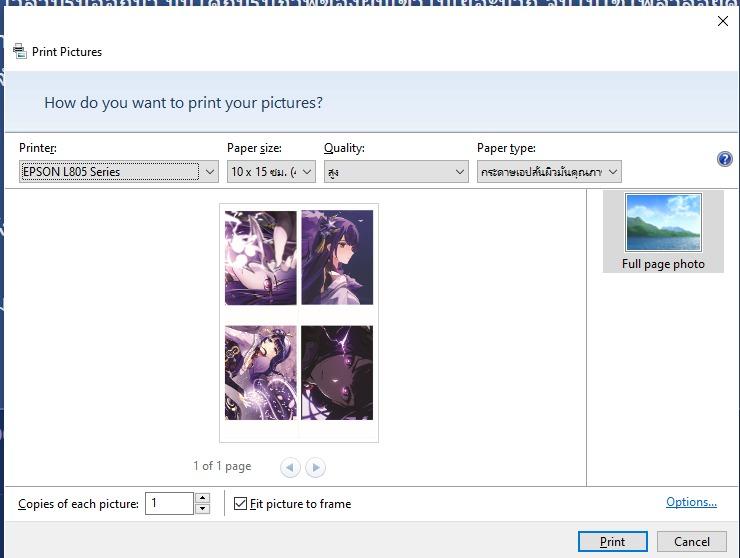740x558 pixels.
Task: Click the bottom-right preview picture with lightning
Action: pos(337,372)
